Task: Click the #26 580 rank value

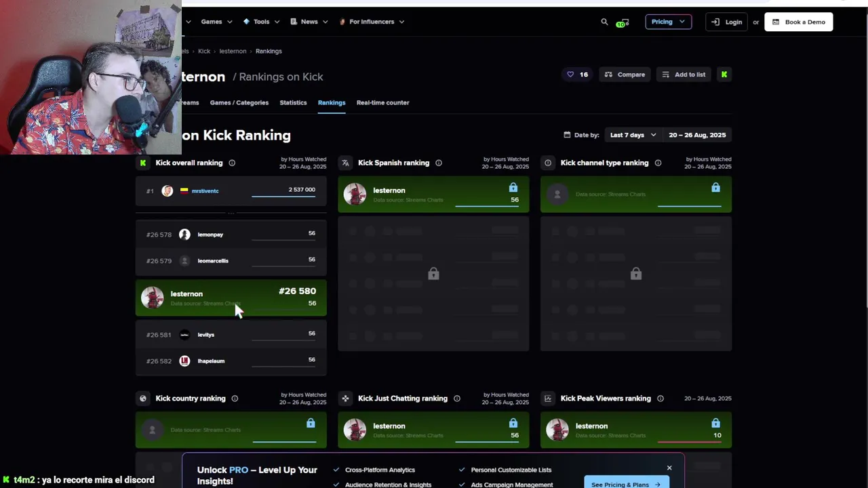Action: pyautogui.click(x=297, y=291)
